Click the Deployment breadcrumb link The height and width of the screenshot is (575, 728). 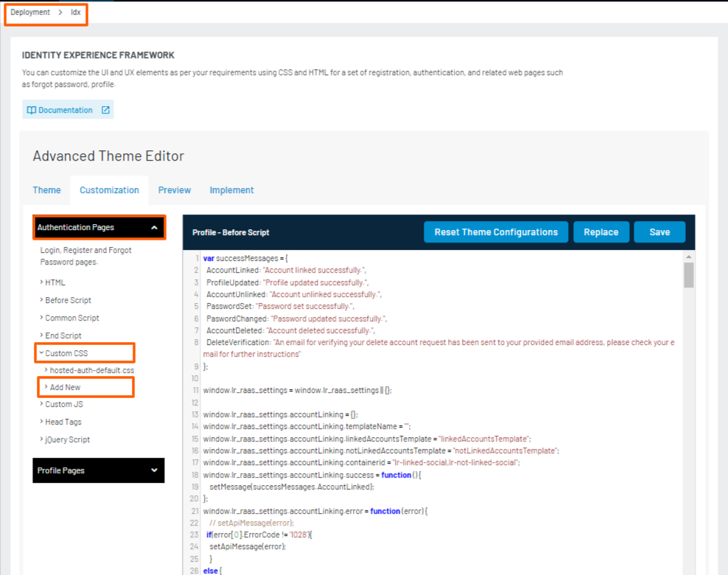(x=29, y=12)
